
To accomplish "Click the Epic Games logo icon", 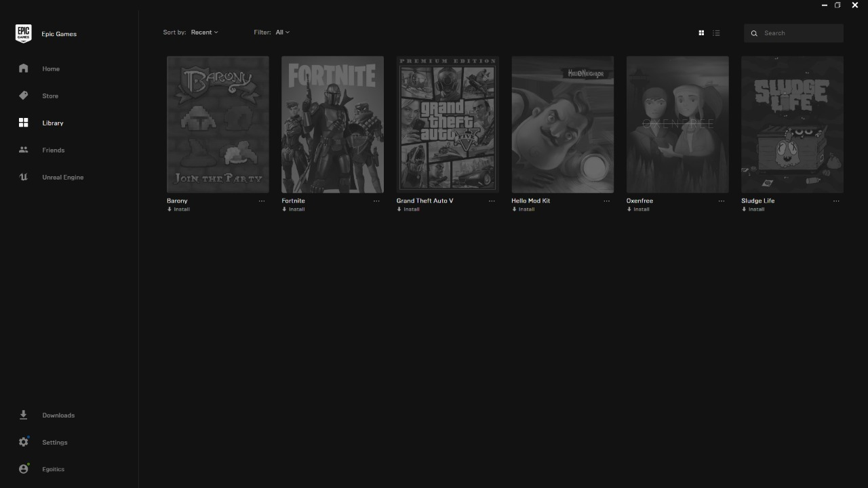I will [23, 33].
